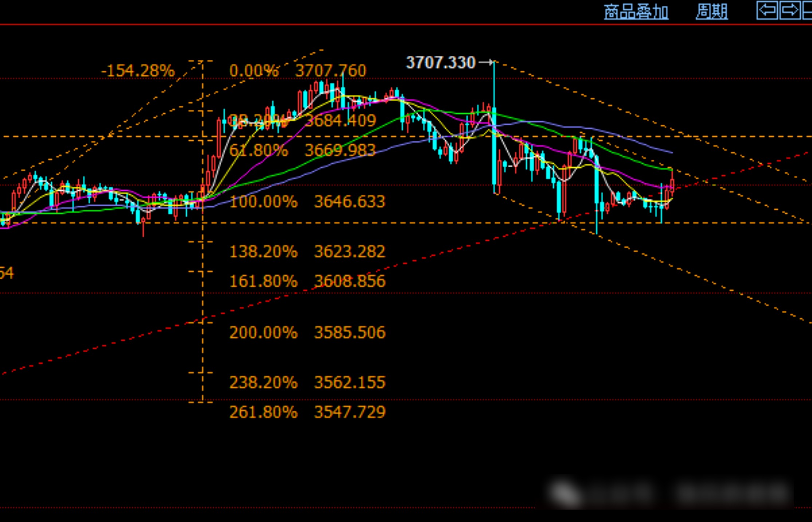Select the -154.28% angle label

(138, 71)
